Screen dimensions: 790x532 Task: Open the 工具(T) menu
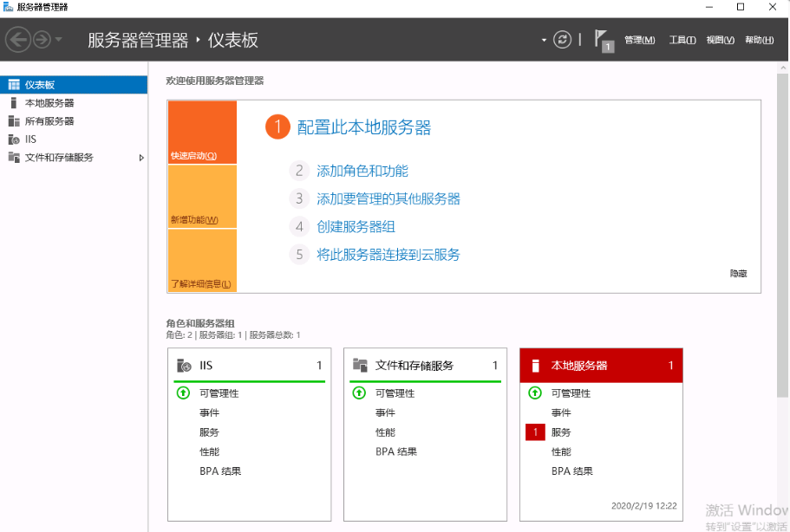[682, 40]
